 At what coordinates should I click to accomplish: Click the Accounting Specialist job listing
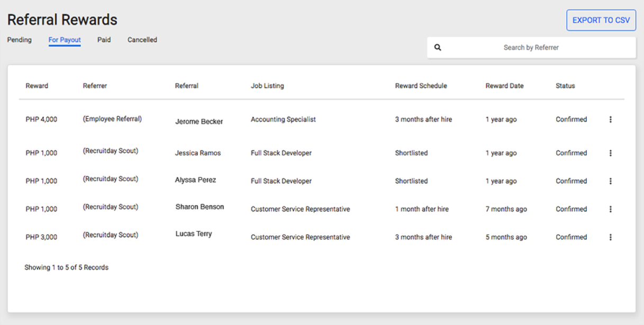click(283, 119)
